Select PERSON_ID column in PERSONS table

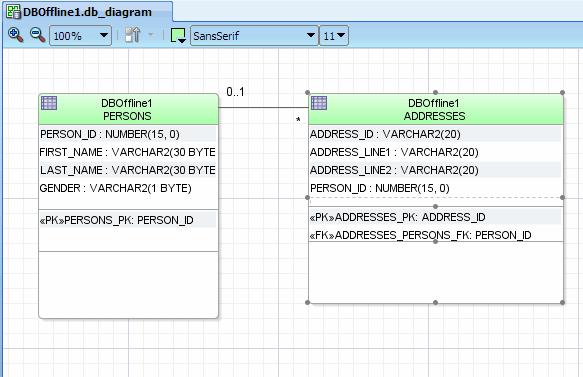pos(128,134)
